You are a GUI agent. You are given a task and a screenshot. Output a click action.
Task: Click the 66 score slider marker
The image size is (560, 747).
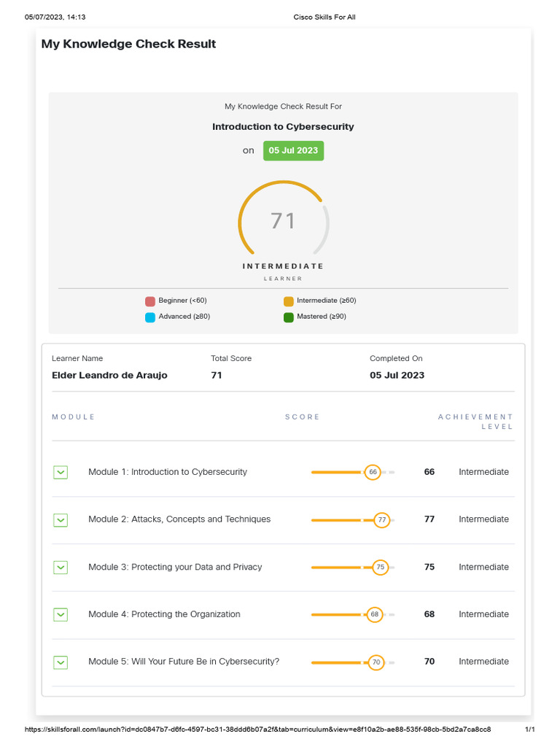[x=373, y=473]
